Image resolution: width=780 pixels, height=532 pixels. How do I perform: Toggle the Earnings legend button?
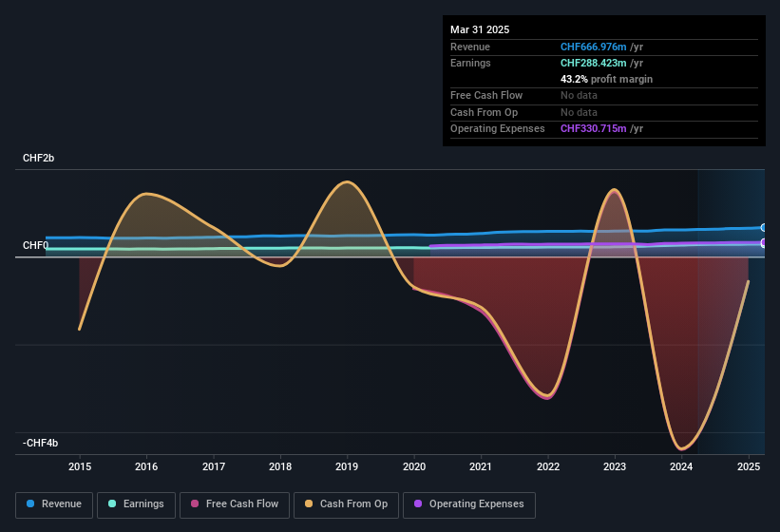pos(136,504)
